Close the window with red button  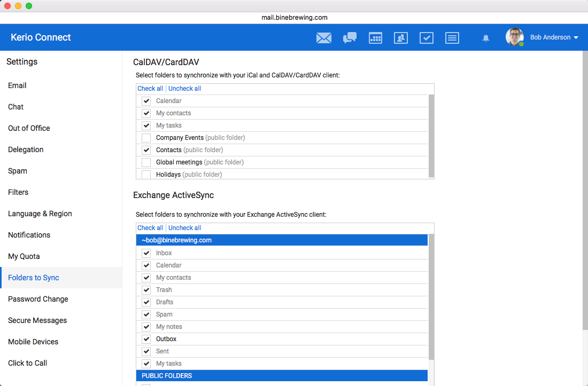(x=7, y=6)
